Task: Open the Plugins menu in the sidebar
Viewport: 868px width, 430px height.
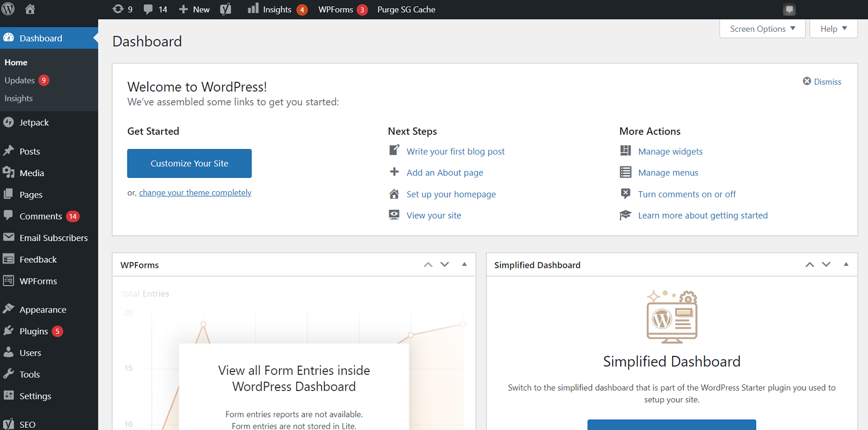Action: (49, 331)
